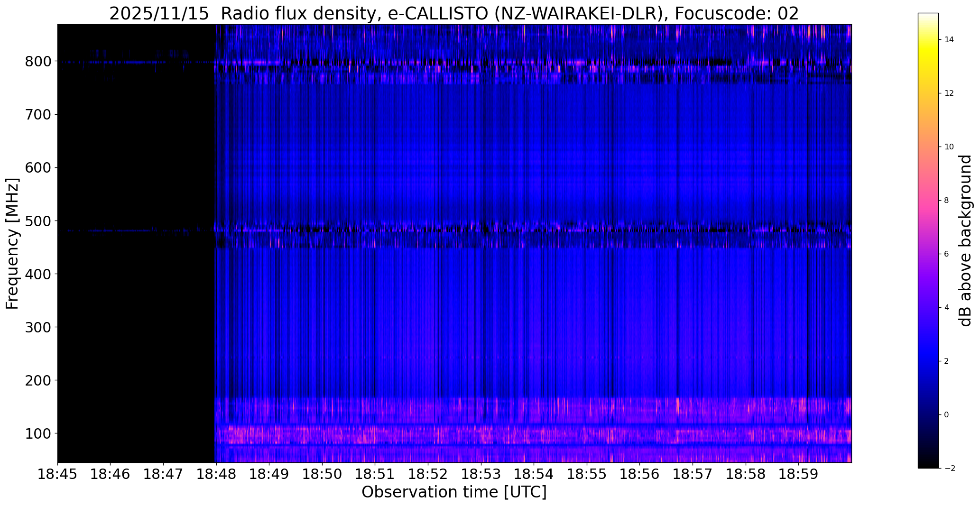Click the 18:55 time tick label
The image size is (980, 506).
pyautogui.click(x=587, y=475)
